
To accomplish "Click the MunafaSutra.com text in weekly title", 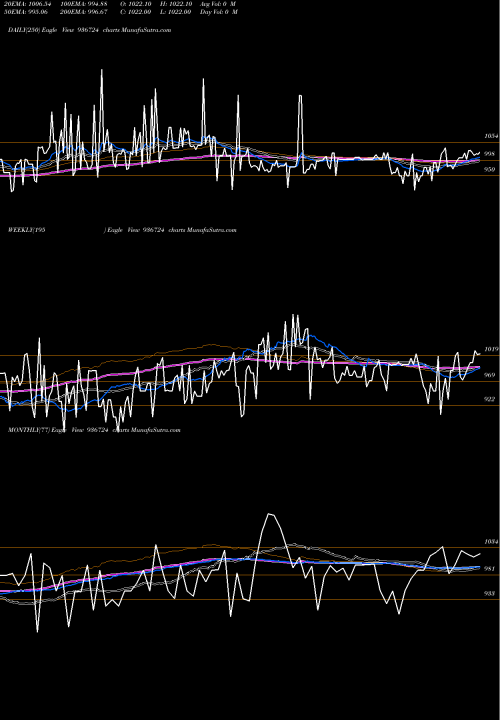I will pos(212,230).
